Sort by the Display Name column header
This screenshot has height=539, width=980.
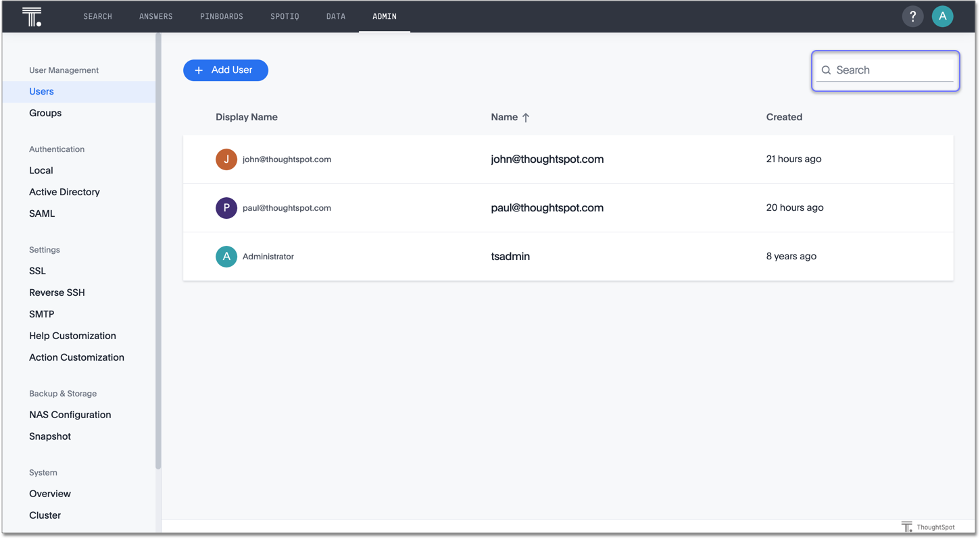click(247, 117)
